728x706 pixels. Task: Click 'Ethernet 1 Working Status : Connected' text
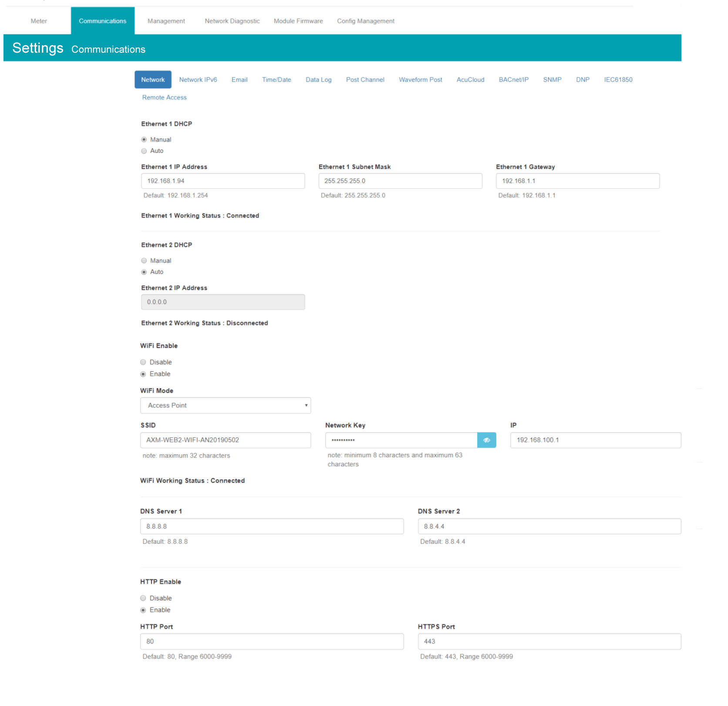point(200,216)
